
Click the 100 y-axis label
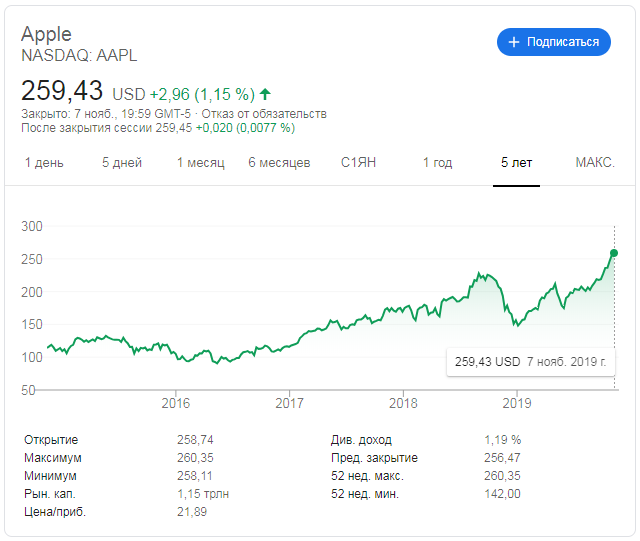click(32, 357)
